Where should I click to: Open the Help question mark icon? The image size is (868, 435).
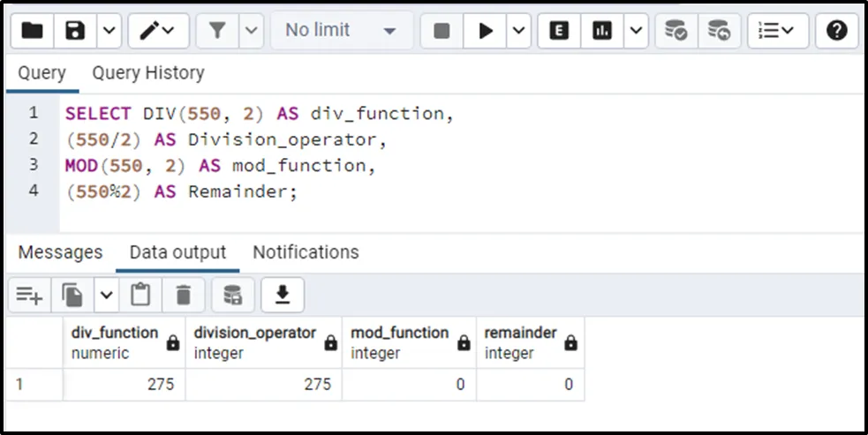click(836, 32)
